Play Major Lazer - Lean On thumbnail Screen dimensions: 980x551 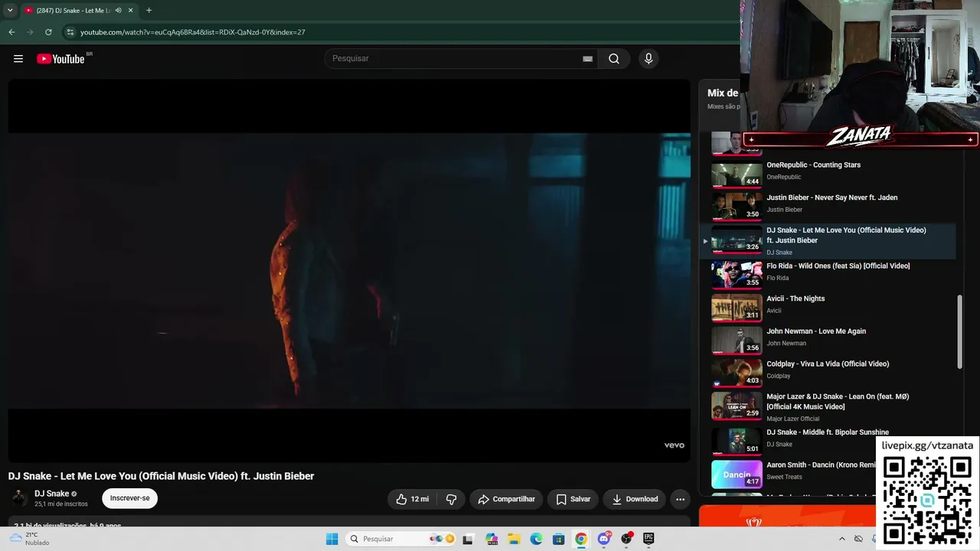click(737, 405)
